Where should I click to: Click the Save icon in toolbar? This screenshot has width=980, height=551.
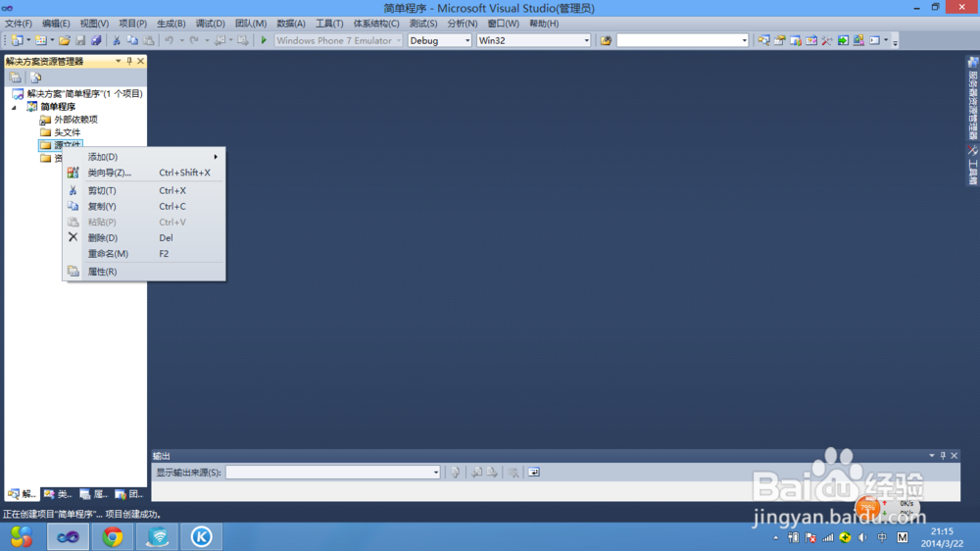[x=80, y=40]
